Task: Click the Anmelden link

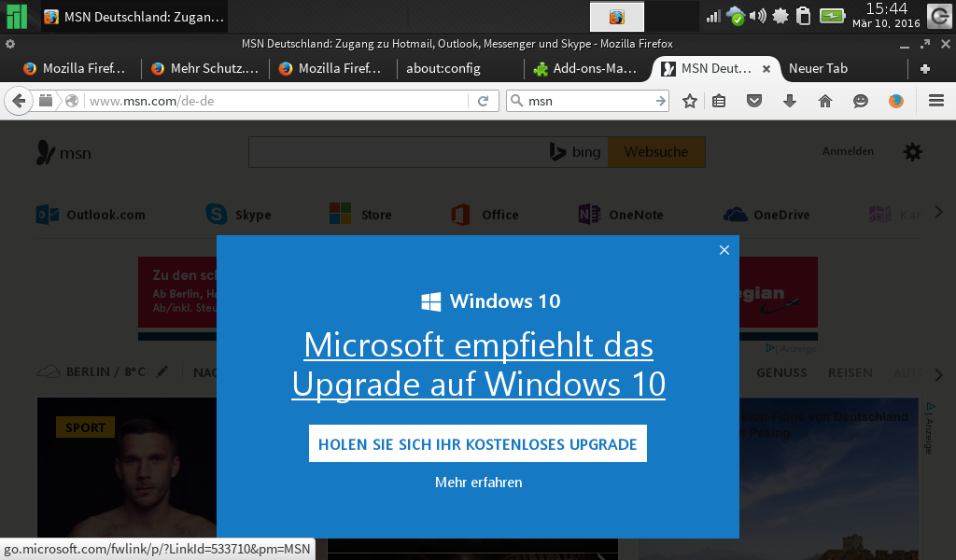Action: tap(848, 151)
